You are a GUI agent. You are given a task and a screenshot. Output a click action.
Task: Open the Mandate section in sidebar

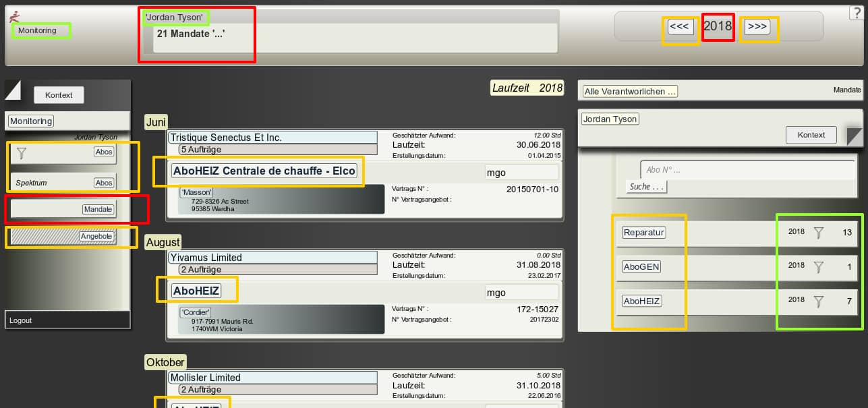98,210
